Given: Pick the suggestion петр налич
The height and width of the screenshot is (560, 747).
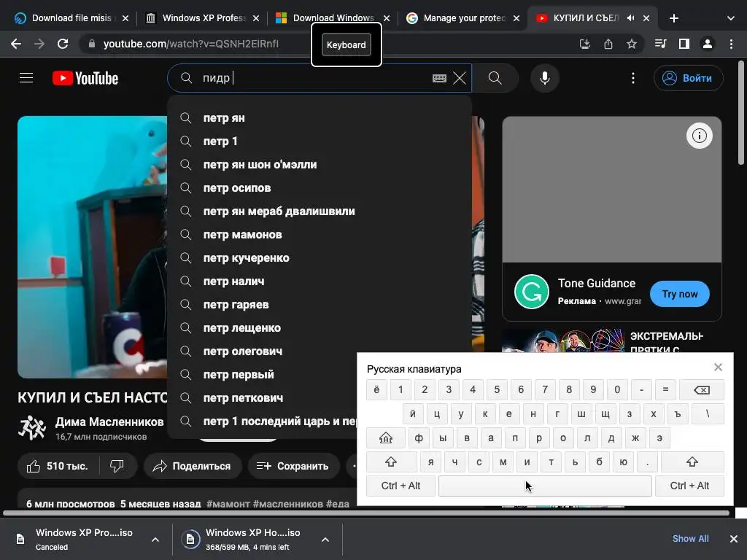Looking at the screenshot, I should coord(320,281).
